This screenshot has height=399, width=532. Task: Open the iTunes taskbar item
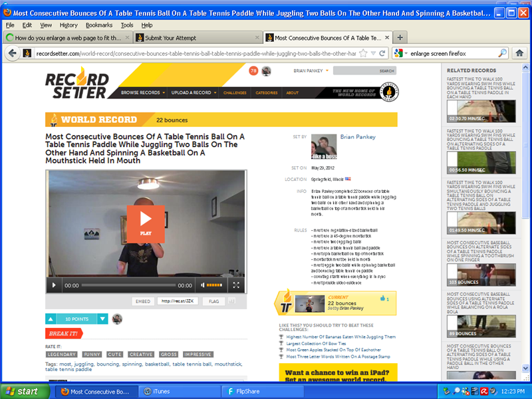tap(180, 392)
